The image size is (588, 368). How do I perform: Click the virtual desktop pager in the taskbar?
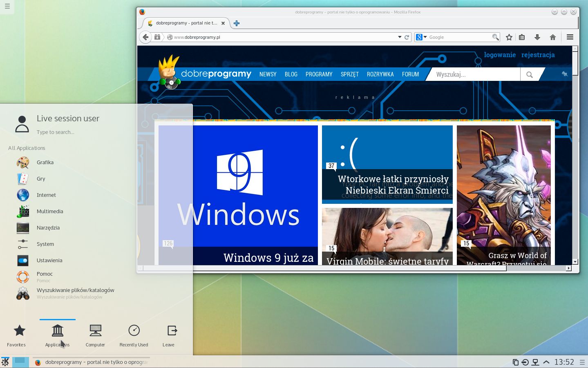20,362
